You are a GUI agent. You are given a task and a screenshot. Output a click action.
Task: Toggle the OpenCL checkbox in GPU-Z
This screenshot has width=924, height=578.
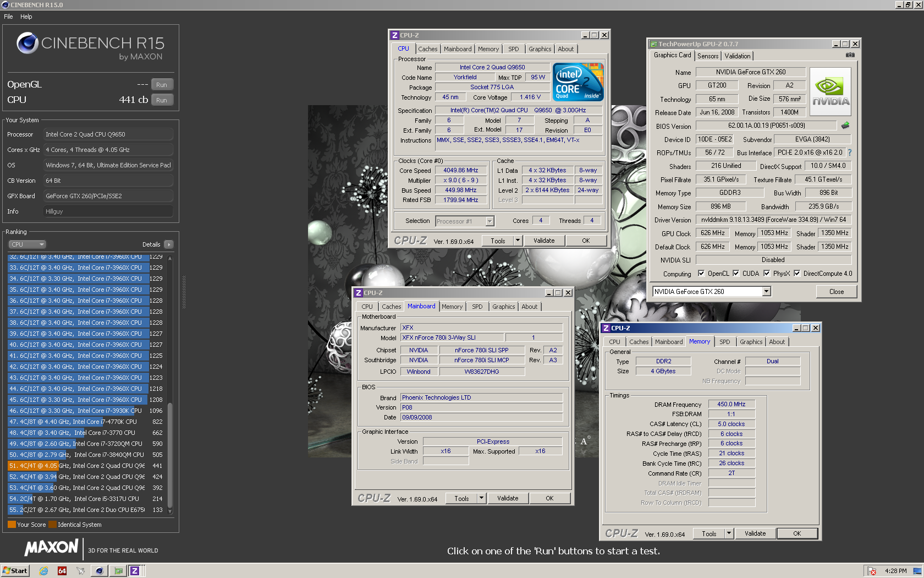[x=701, y=274]
